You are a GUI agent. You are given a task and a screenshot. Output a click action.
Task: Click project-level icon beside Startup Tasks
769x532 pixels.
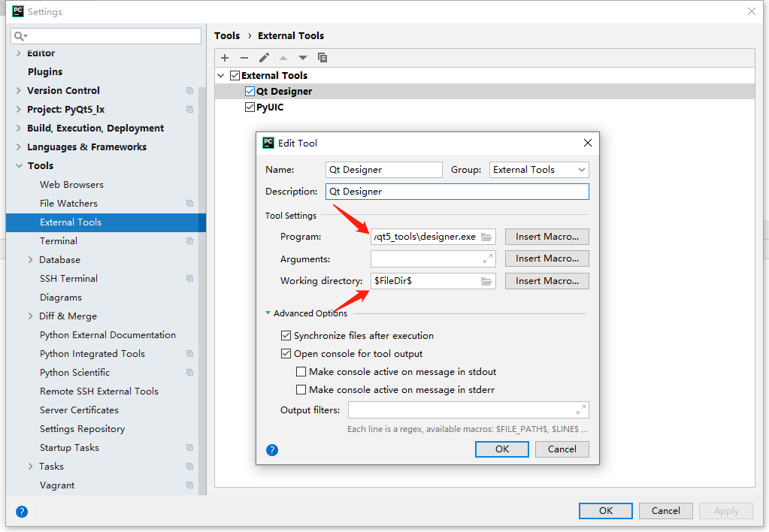[x=189, y=448]
